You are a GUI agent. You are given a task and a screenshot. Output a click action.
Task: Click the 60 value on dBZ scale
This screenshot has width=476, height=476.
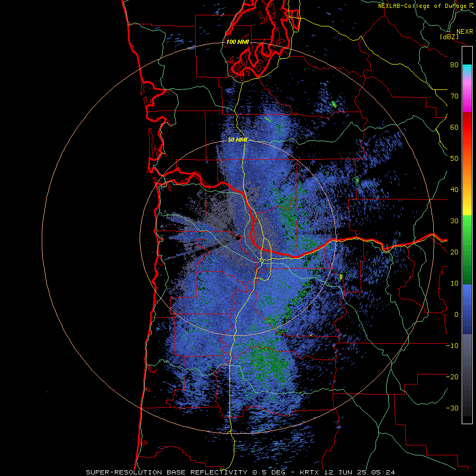(x=454, y=127)
